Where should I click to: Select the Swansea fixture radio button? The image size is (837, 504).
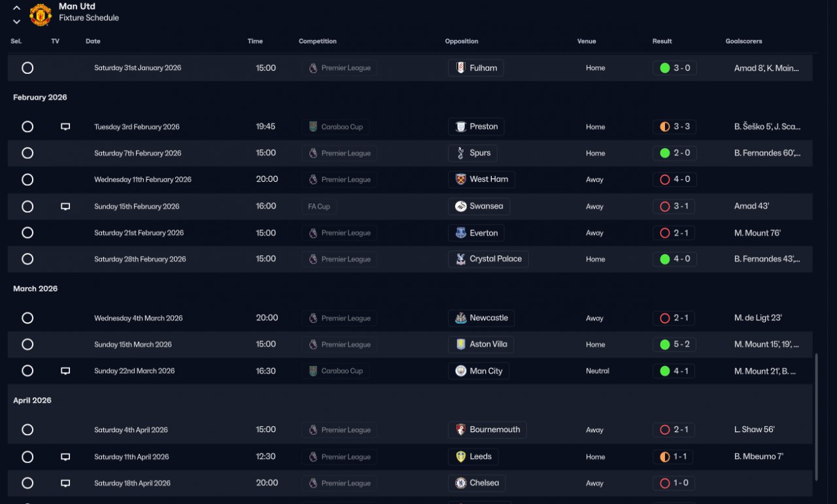coord(27,207)
